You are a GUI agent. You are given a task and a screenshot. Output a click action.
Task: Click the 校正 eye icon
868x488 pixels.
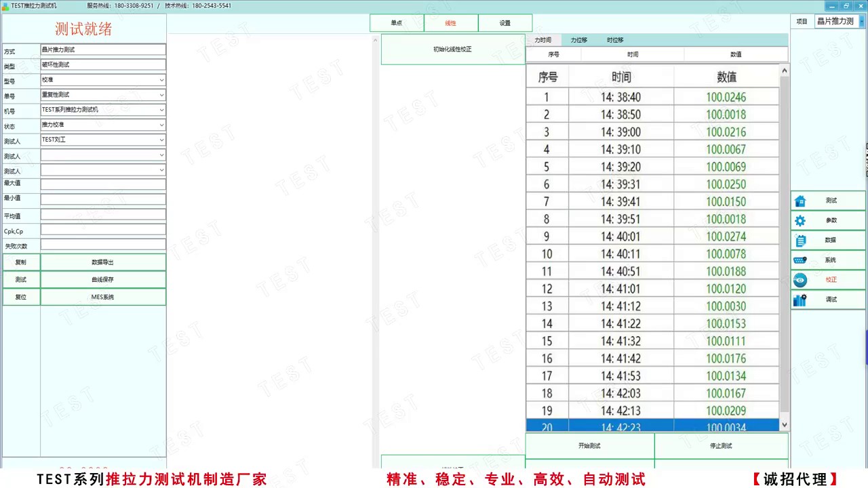pos(800,280)
